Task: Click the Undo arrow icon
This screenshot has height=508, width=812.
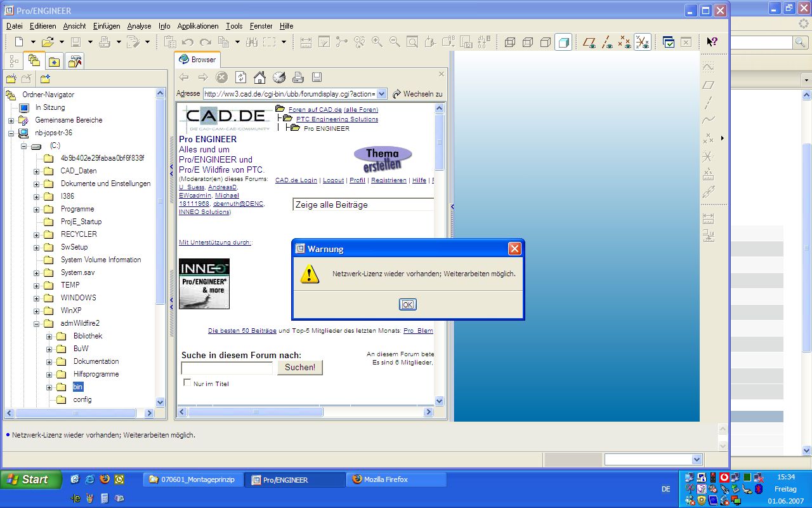Action: pyautogui.click(x=188, y=42)
